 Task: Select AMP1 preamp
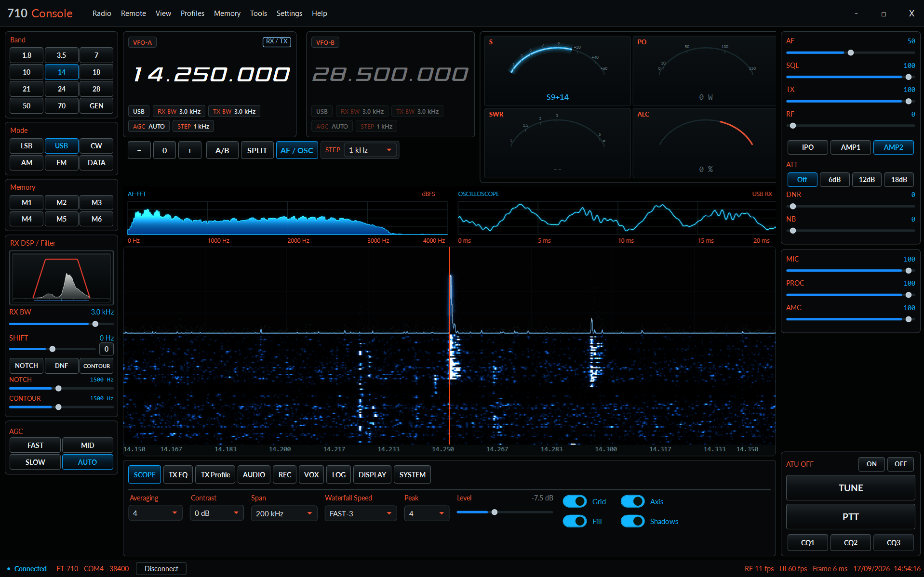coord(851,147)
